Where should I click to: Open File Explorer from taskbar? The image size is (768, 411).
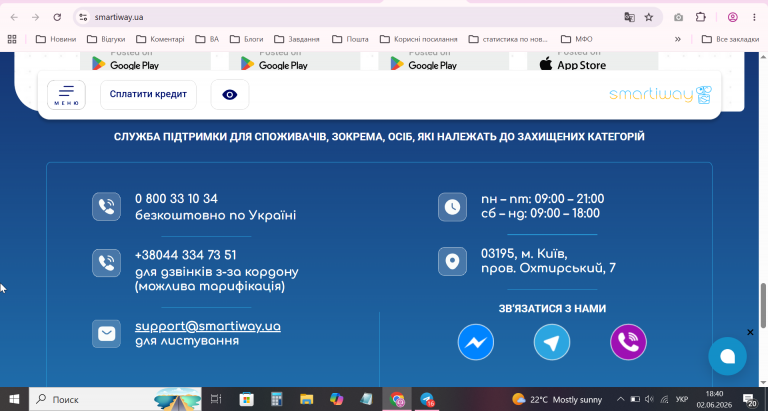click(307, 399)
